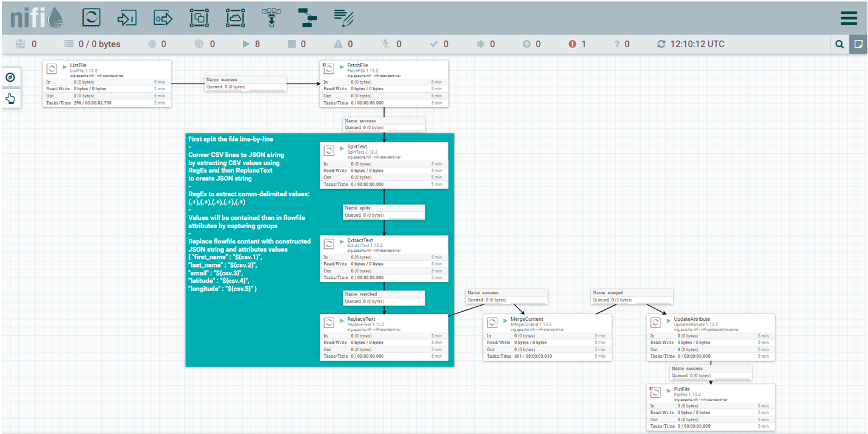Click the stale versions arrow icon
Image resolution: width=868 pixels, height=434 pixels.
[x=526, y=44]
